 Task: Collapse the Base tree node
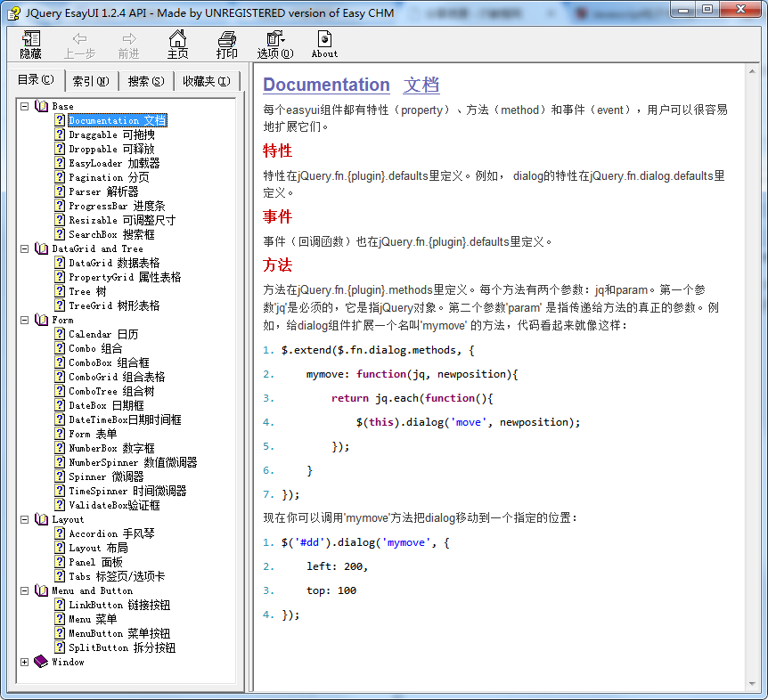pos(25,106)
